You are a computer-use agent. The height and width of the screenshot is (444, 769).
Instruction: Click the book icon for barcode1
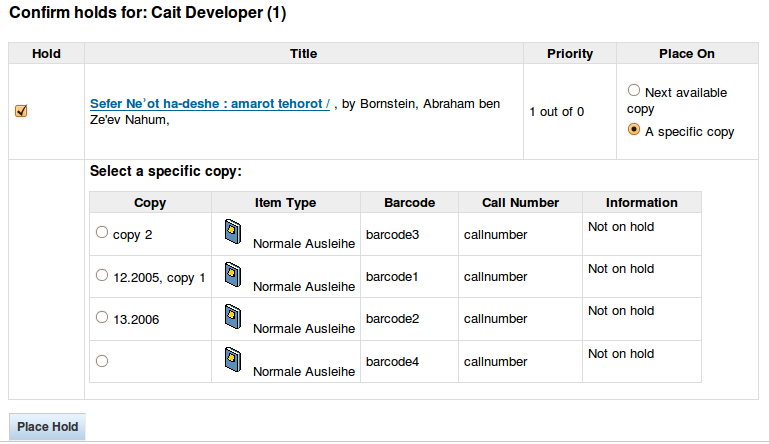click(233, 272)
